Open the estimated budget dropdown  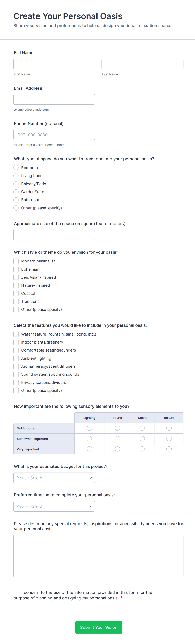(54, 477)
